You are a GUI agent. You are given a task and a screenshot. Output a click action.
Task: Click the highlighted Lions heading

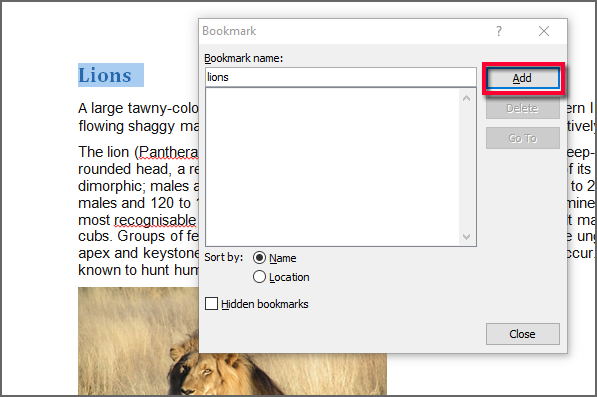click(x=111, y=75)
